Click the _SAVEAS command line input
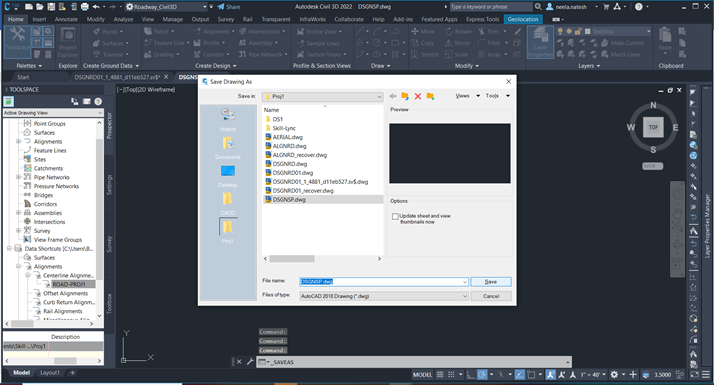 pyautogui.click(x=413, y=362)
